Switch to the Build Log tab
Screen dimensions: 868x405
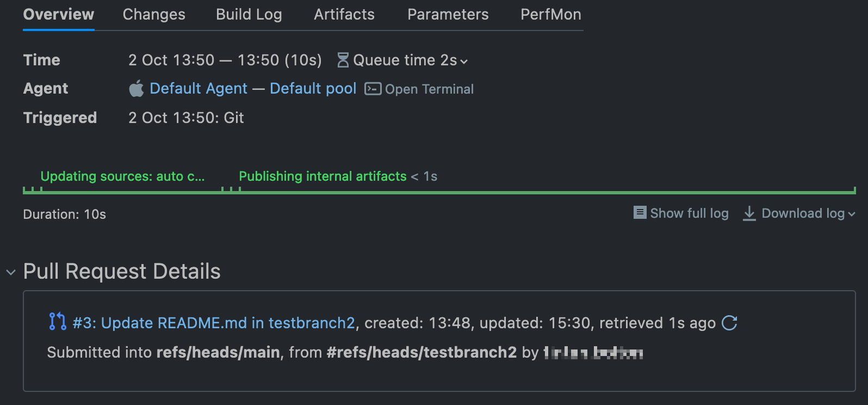point(249,14)
